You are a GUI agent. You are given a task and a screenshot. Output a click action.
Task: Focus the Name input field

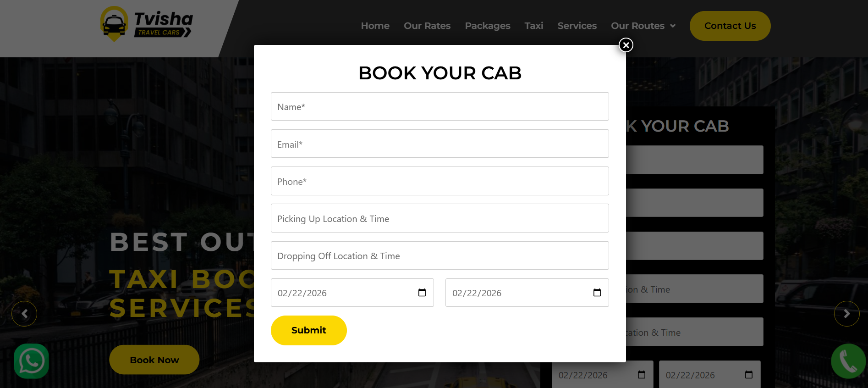pyautogui.click(x=439, y=106)
